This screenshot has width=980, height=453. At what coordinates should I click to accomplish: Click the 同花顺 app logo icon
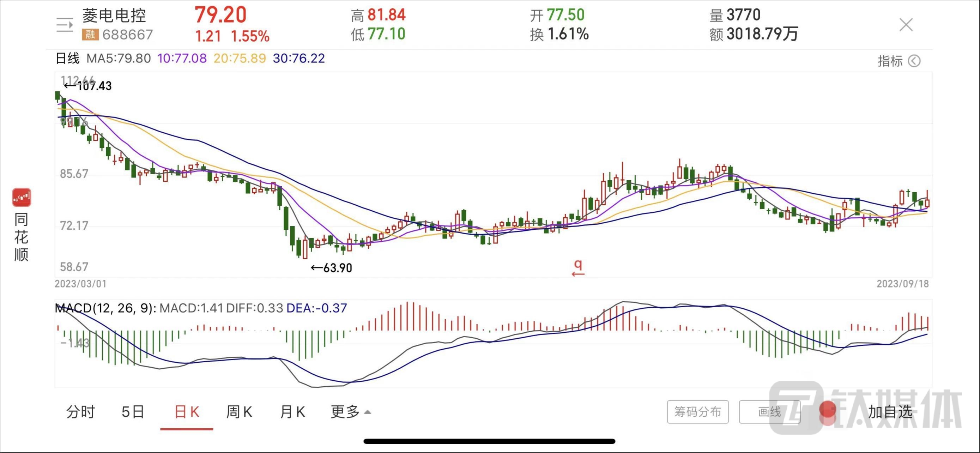point(22,198)
